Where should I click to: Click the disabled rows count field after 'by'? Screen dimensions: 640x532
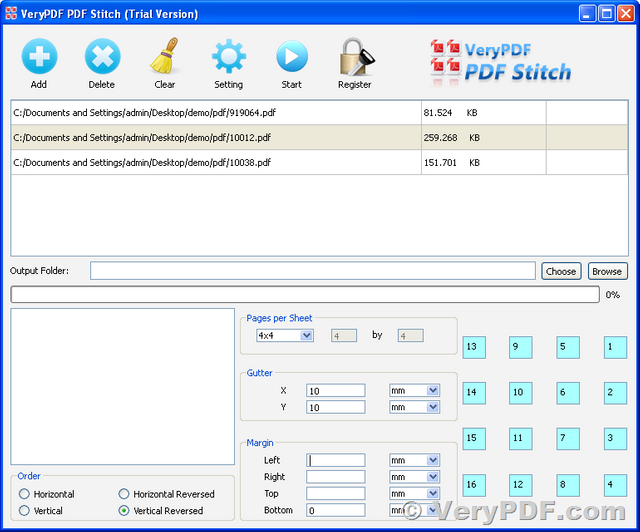(411, 336)
